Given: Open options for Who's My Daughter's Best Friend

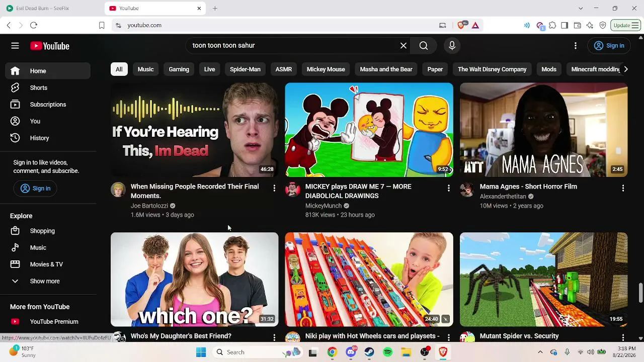Looking at the screenshot, I should click(274, 337).
